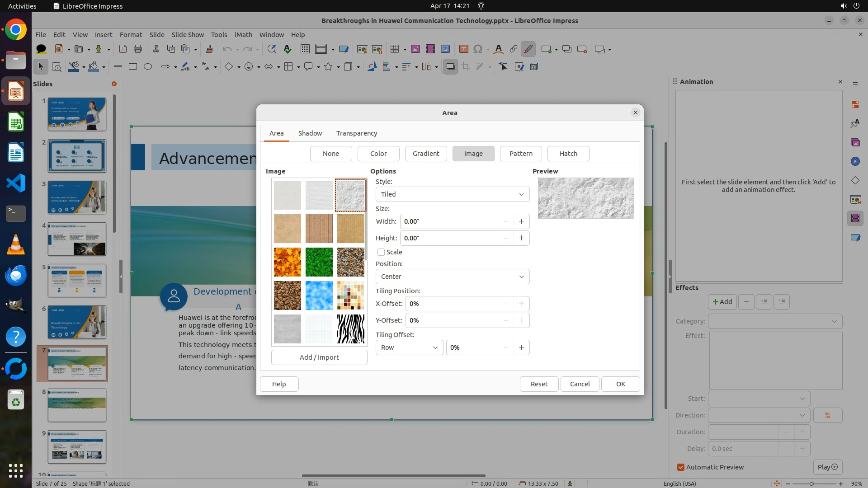
Task: Click the Fontwork text icon in toolbar
Action: [x=498, y=49]
